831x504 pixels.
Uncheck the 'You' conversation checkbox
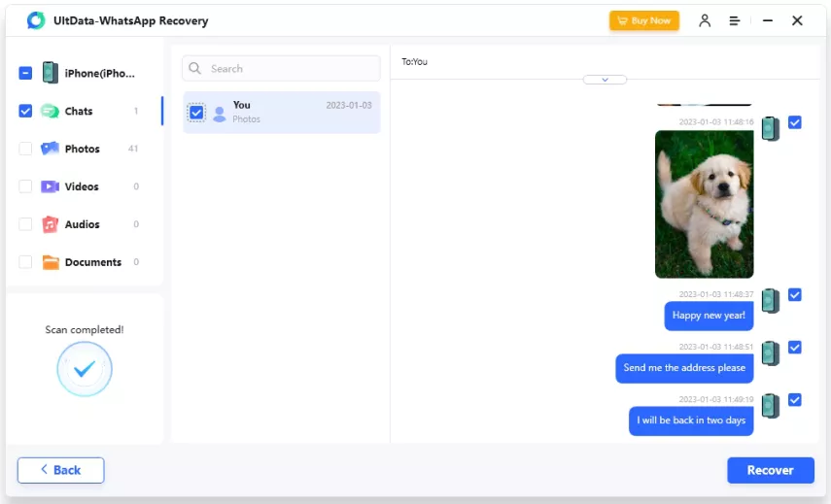point(196,113)
